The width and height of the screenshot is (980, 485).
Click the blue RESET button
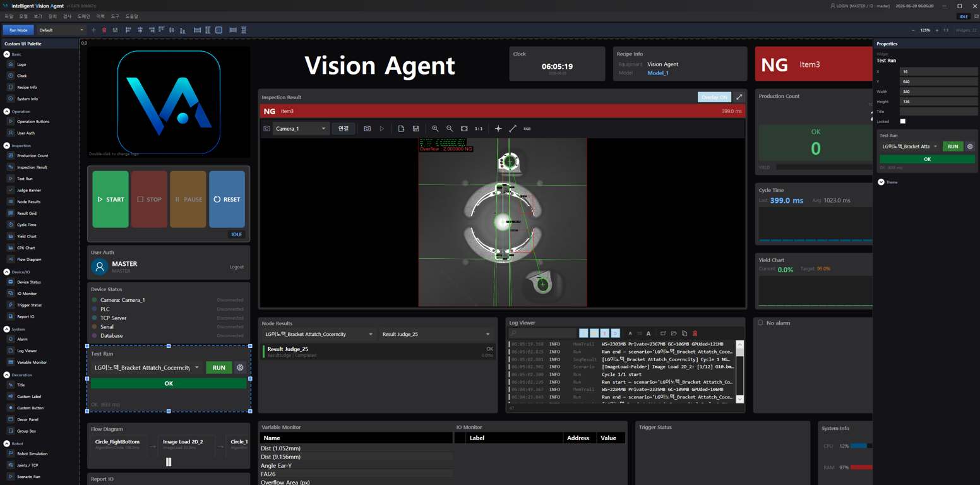click(x=227, y=200)
